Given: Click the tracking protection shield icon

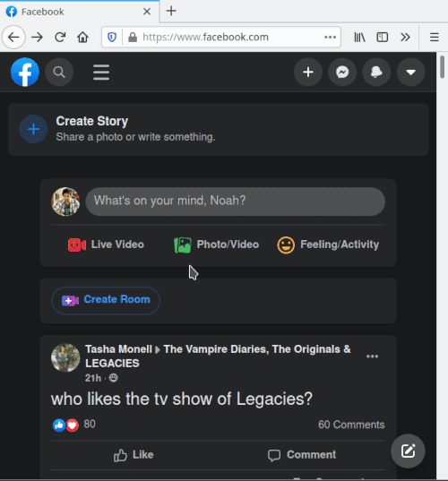Looking at the screenshot, I should click(x=112, y=37).
